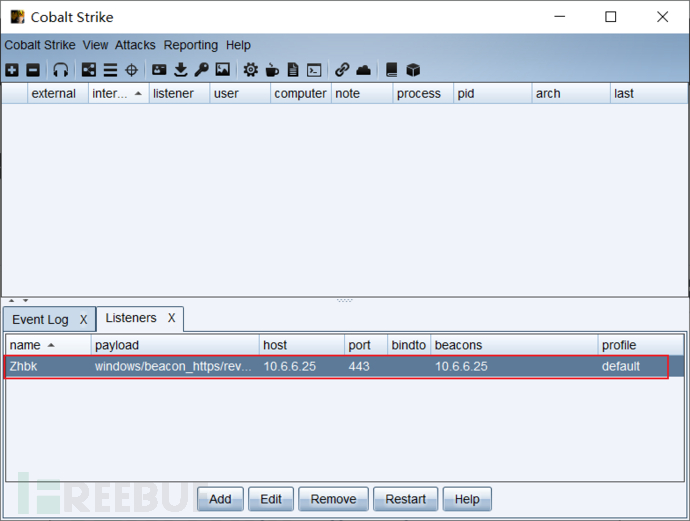Screen dimensions: 690x521
Task: Sort sessions by listener column
Action: [x=179, y=93]
